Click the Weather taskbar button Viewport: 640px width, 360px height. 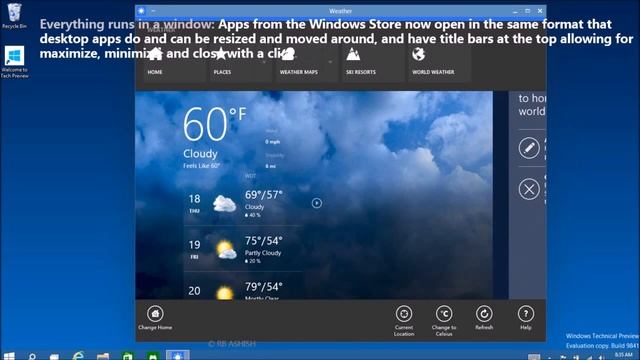178,356
